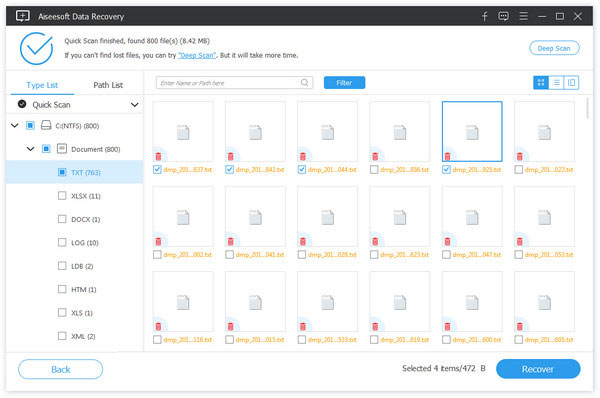
Task: Switch to the Path List tab
Action: pyautogui.click(x=108, y=85)
